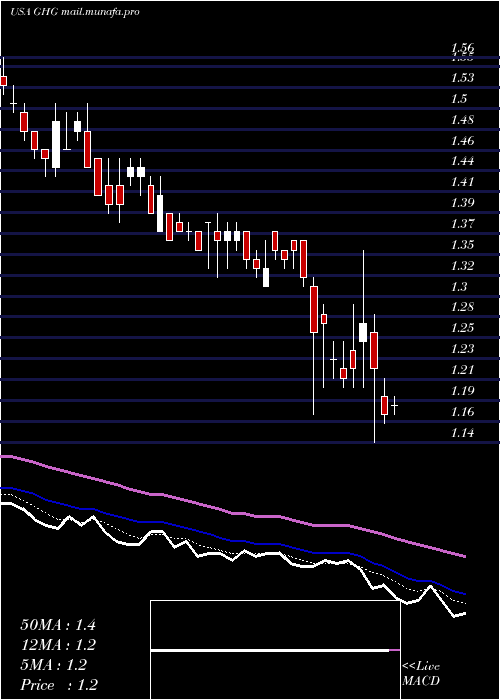Click the white MACD signal line in box
The height and width of the screenshot is (700, 500).
click(270, 650)
